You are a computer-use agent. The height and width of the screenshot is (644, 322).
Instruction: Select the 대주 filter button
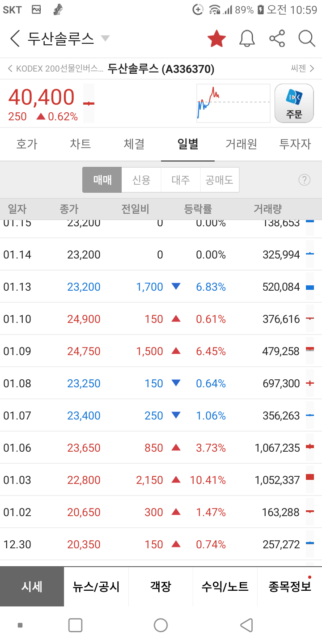[x=181, y=180]
